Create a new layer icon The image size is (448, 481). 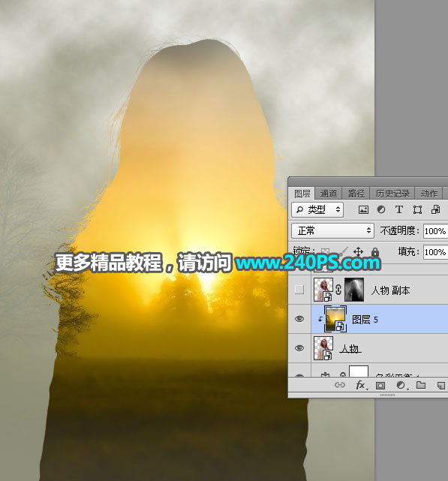click(x=441, y=385)
